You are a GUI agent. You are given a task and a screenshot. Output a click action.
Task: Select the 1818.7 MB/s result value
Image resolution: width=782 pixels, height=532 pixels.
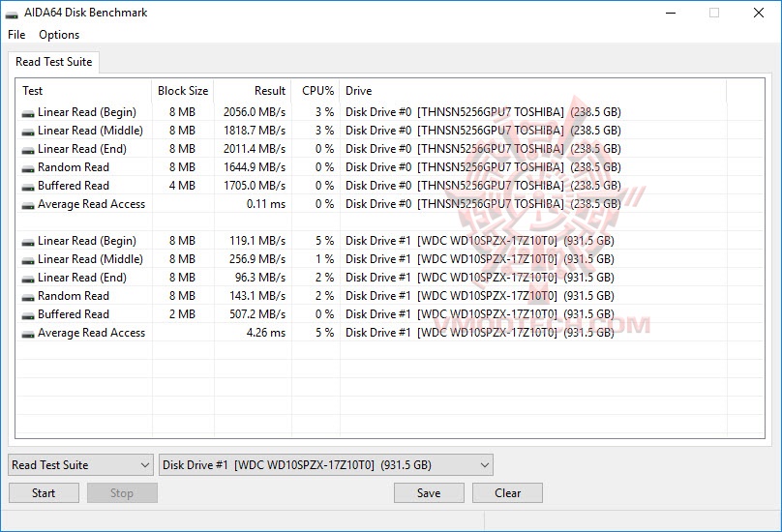coord(255,131)
